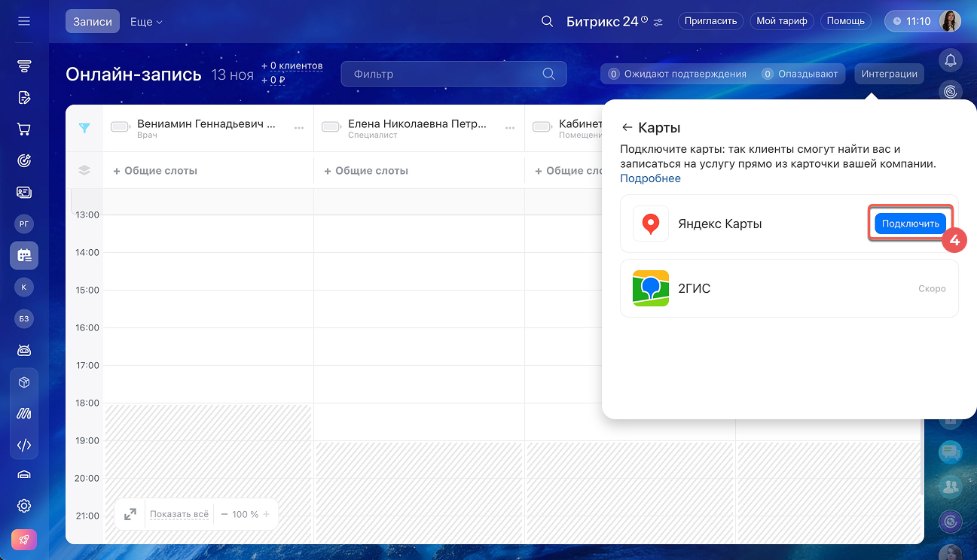The image size is (977, 560).
Task: Click the expand fullscreen arrows icon
Action: click(x=130, y=514)
